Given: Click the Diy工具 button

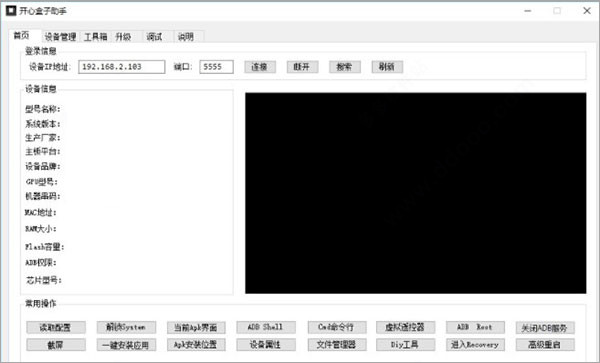Looking at the screenshot, I should click(405, 345).
